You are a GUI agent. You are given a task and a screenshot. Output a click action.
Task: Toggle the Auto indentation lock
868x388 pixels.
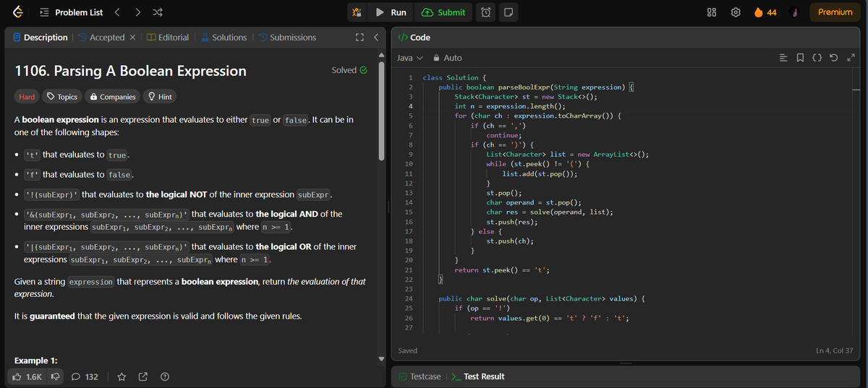447,58
